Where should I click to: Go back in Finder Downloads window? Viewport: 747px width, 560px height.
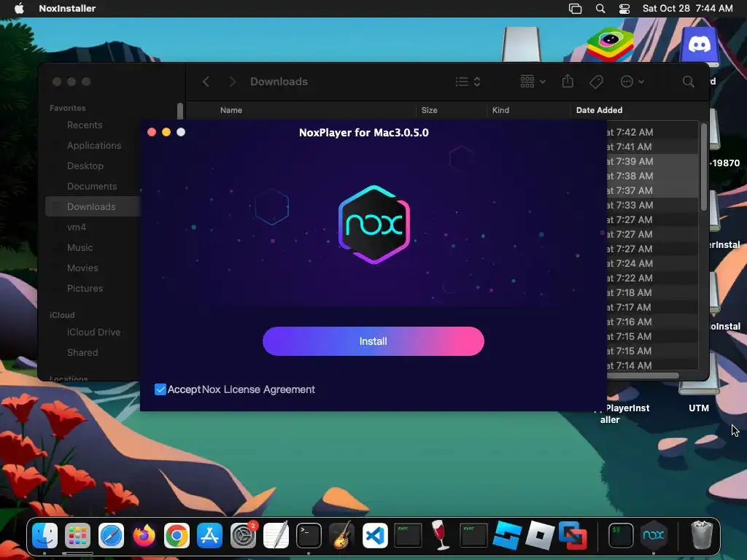click(x=206, y=82)
